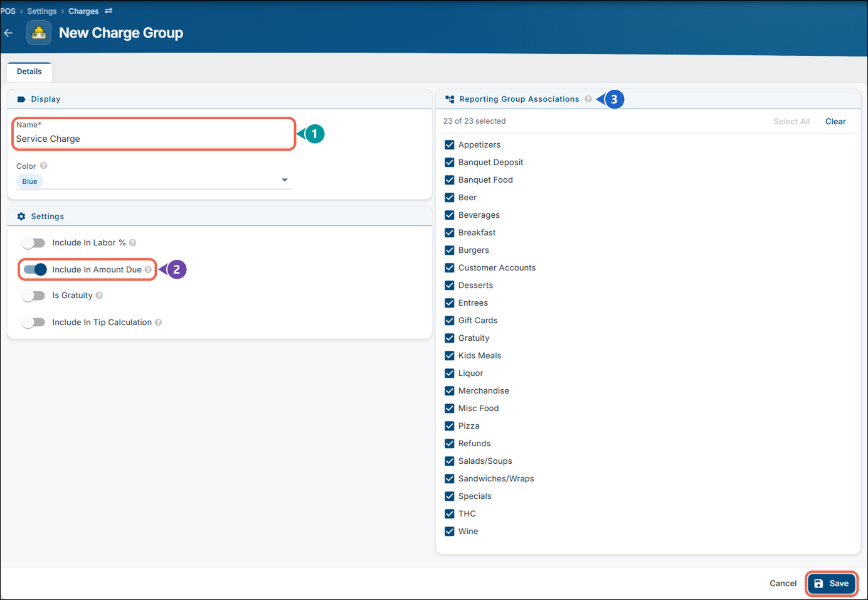Uncheck the Gratuity checkbox
This screenshot has width=868, height=600.
coord(449,338)
